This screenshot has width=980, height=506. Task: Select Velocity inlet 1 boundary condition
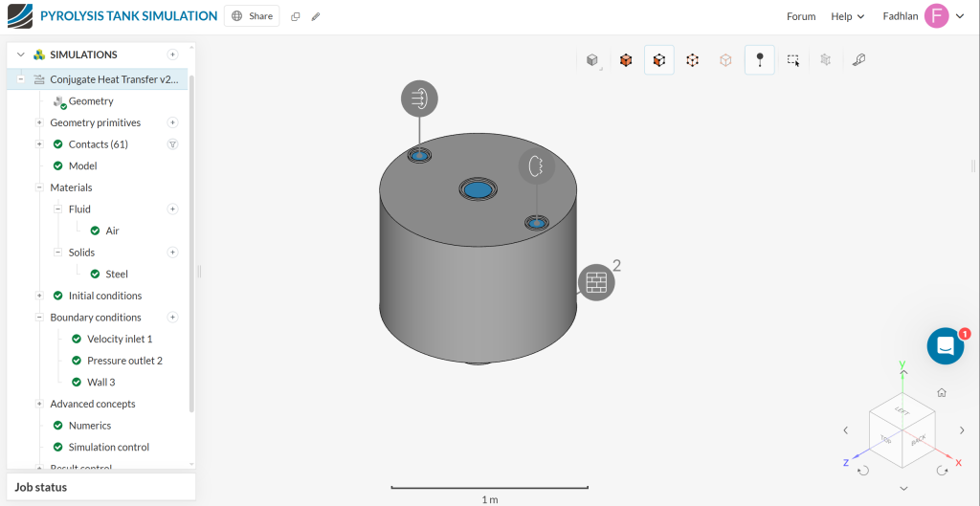pyautogui.click(x=120, y=339)
